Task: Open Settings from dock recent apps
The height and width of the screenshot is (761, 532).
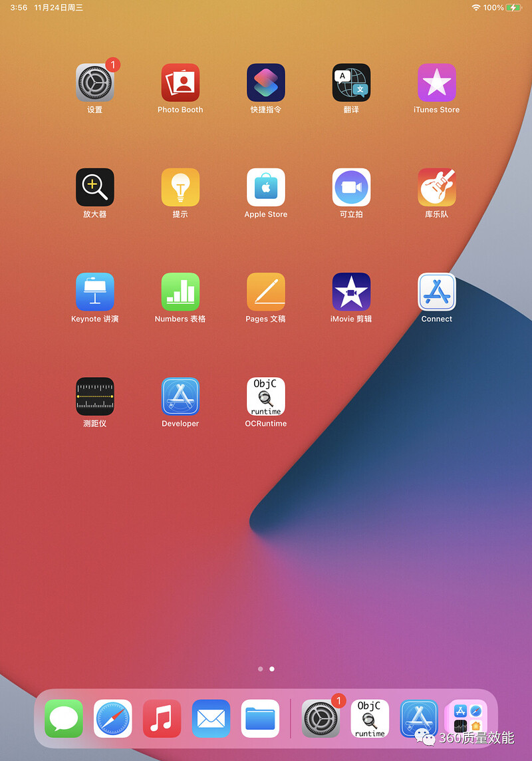Action: click(321, 718)
